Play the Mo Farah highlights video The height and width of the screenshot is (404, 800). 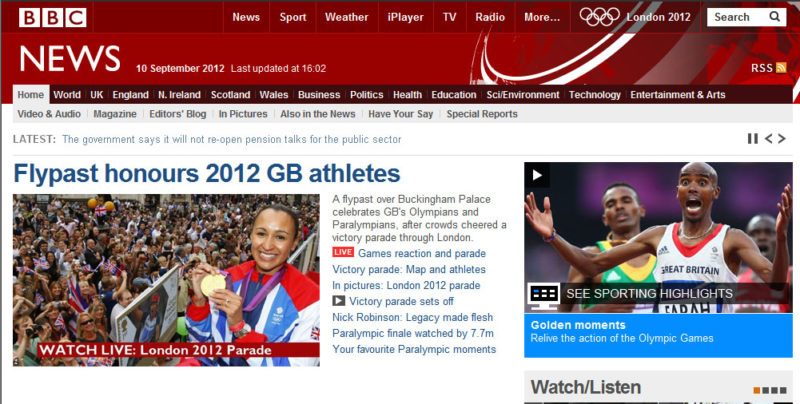click(537, 175)
